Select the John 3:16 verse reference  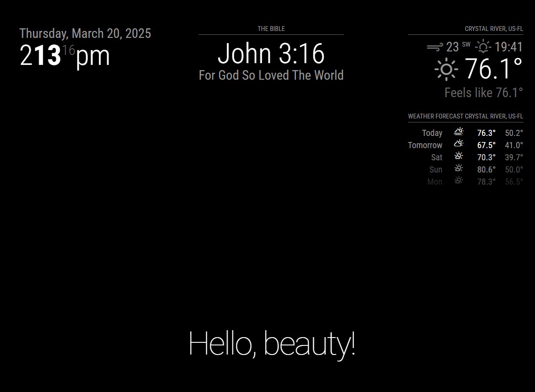271,54
